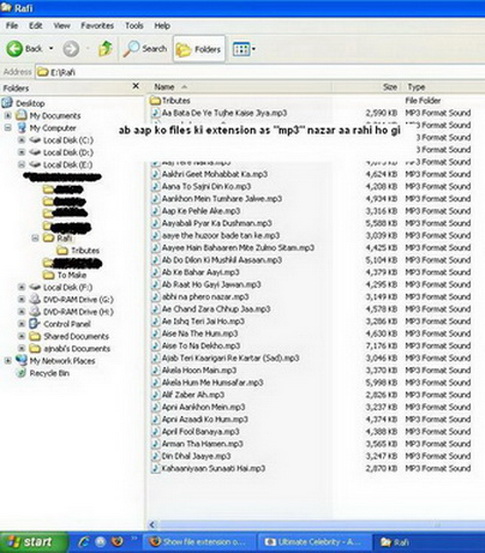
Task: Select Aana To Sajni Din Ko.mp3 icon
Action: pos(155,186)
